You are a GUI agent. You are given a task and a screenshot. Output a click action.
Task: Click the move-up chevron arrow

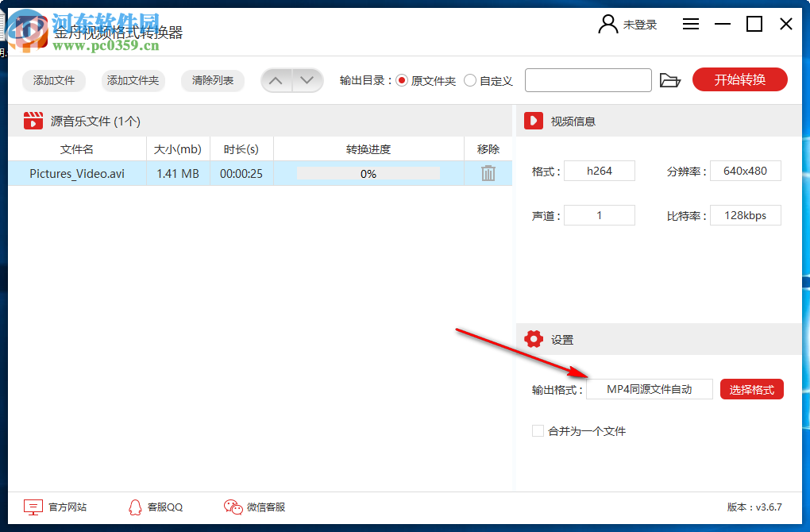tap(276, 80)
